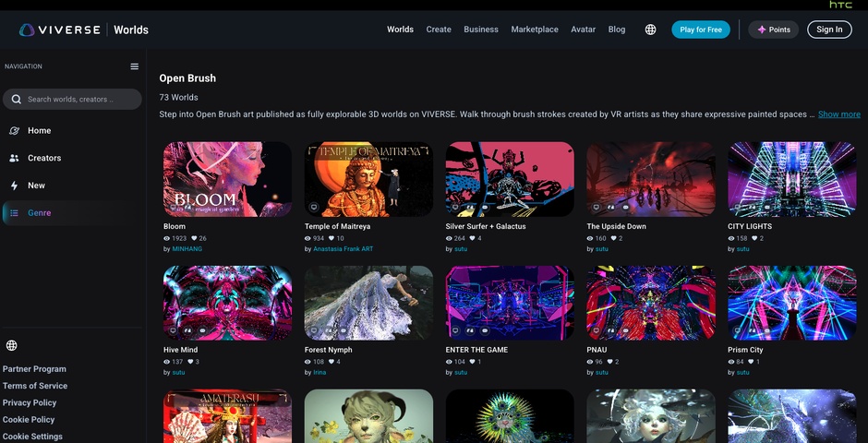868x443 pixels.
Task: Click the Worlds label beside VIVERSE logo
Action: (131, 30)
